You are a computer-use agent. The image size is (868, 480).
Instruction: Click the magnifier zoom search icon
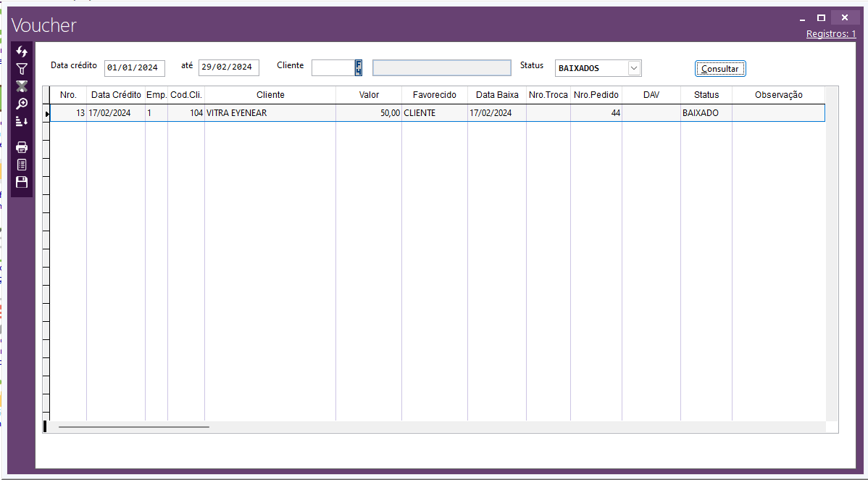pos(22,104)
